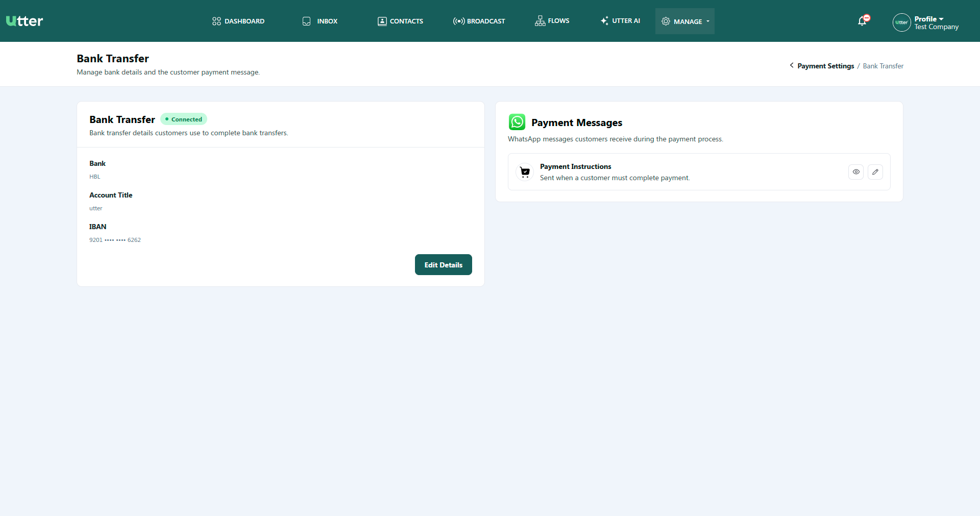Viewport: 980px width, 516px height.
Task: Click the WhatsApp icon beside Payment Messages
Action: (517, 122)
